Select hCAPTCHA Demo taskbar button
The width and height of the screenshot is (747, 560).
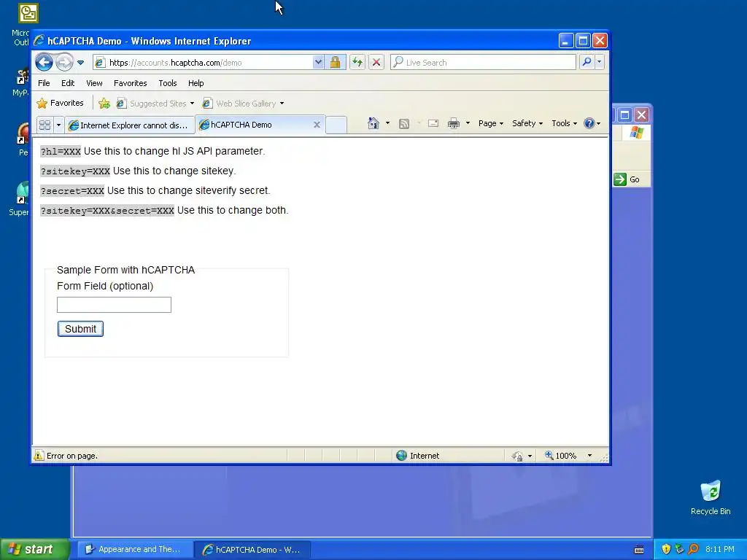point(252,549)
